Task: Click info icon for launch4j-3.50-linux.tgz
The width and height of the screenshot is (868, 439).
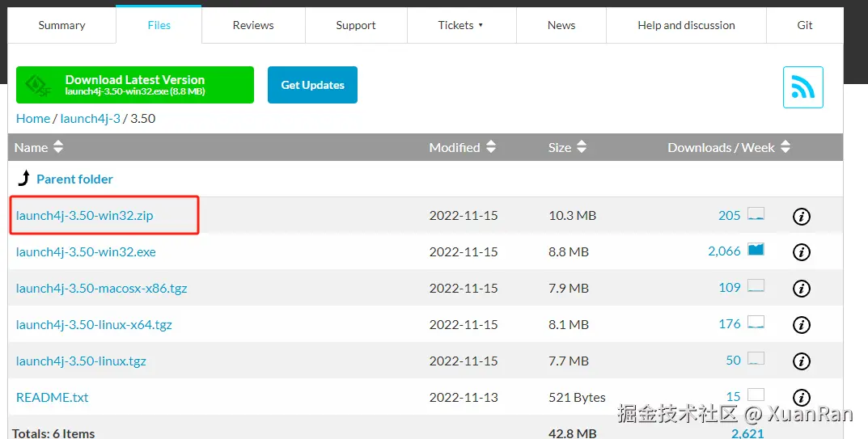Action: pos(801,361)
